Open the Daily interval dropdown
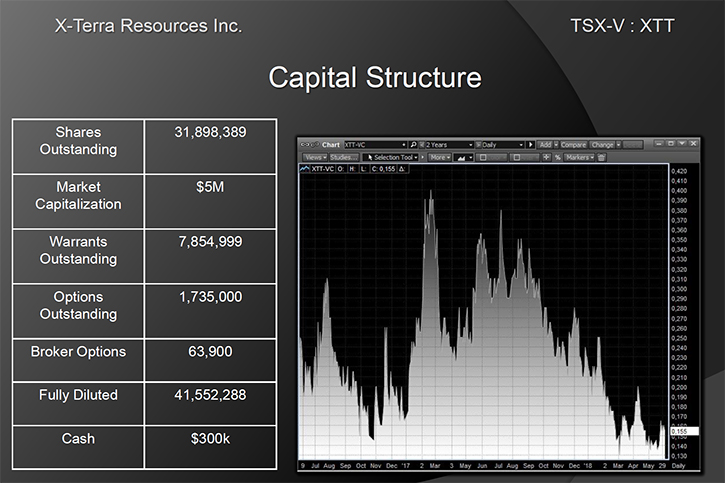Viewport: 725px width, 483px height. pyautogui.click(x=521, y=145)
